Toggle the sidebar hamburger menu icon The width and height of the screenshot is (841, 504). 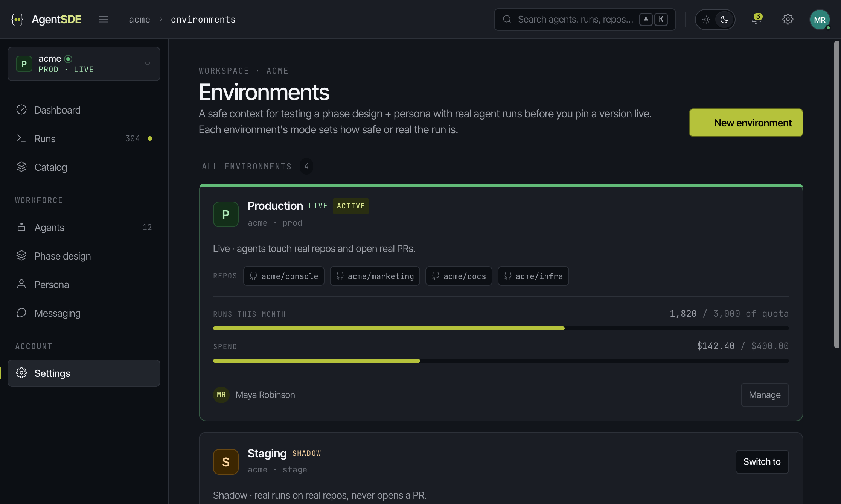click(x=104, y=19)
